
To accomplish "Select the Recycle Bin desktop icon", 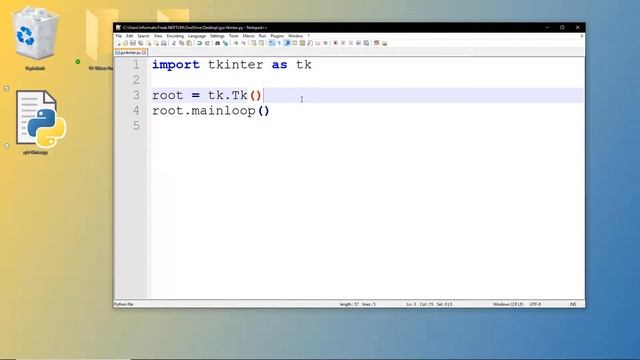I will (35, 39).
